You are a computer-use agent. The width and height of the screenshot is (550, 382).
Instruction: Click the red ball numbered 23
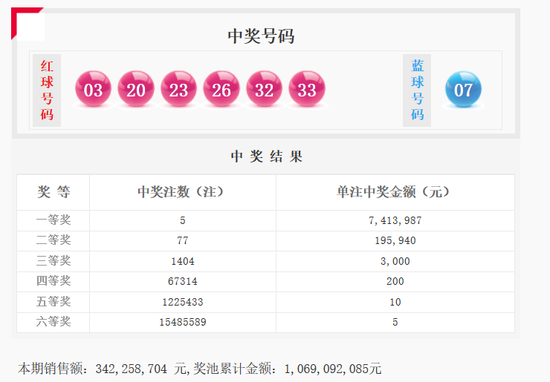tap(179, 89)
